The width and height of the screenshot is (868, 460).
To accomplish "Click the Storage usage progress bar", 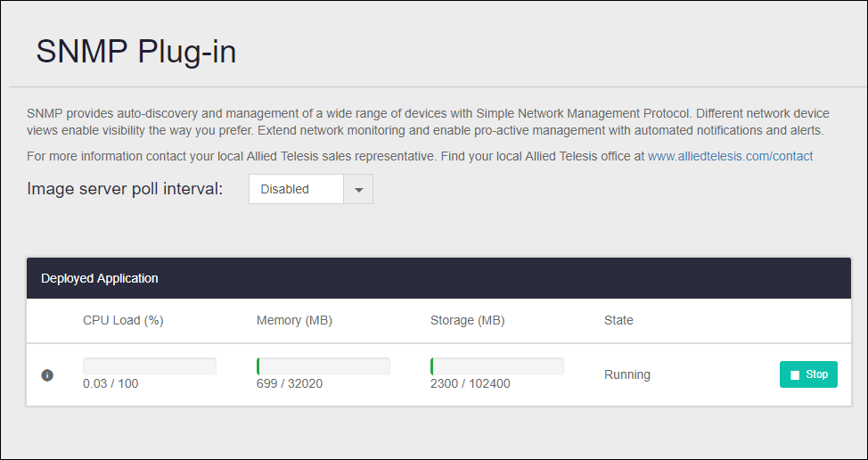I will 496,366.
